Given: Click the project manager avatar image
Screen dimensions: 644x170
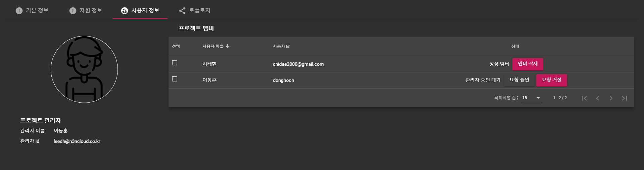Looking at the screenshot, I should pos(84,69).
